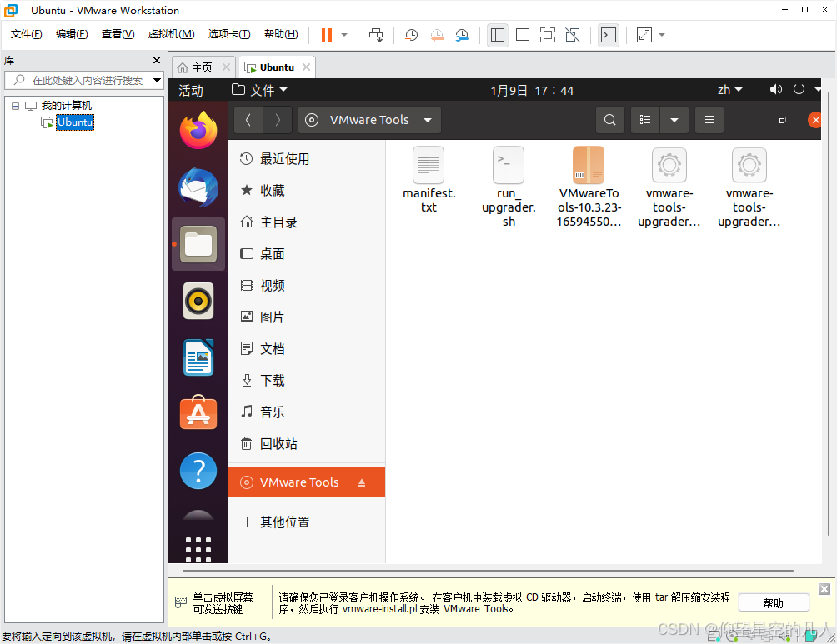The height and width of the screenshot is (644, 837).
Task: Toggle the library sidebar view
Action: [498, 35]
